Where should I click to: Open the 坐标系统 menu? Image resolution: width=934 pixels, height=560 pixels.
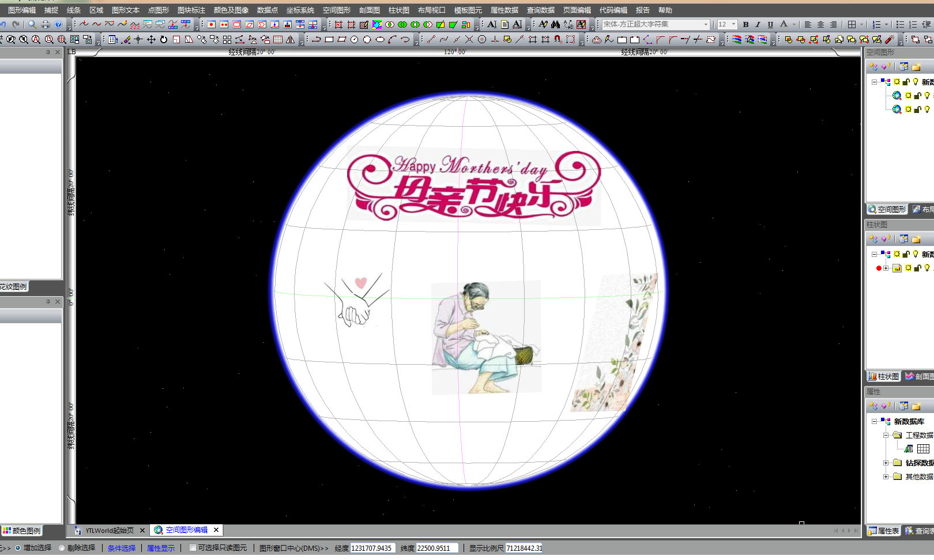[x=300, y=10]
